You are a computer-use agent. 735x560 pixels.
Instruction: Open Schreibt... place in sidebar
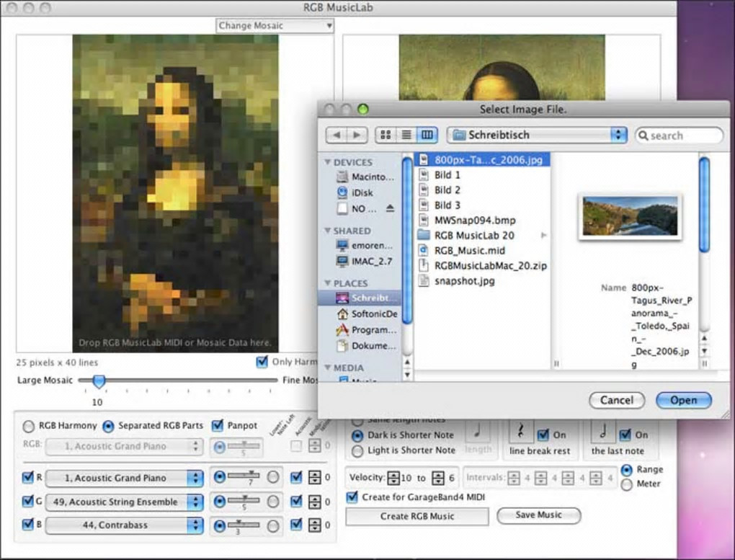pos(360,298)
